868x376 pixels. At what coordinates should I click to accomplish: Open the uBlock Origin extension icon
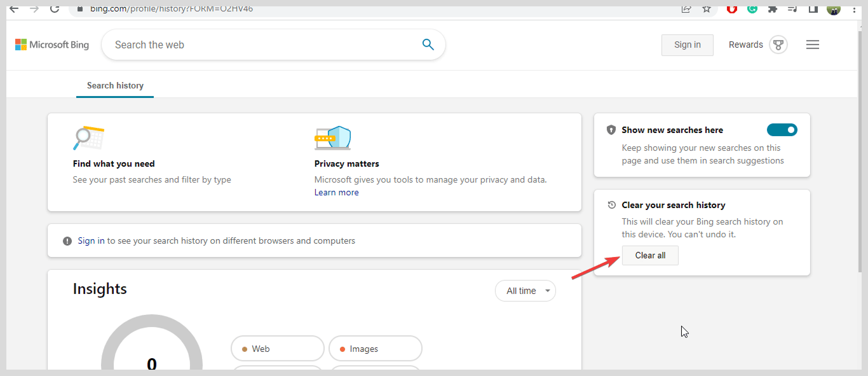(731, 9)
